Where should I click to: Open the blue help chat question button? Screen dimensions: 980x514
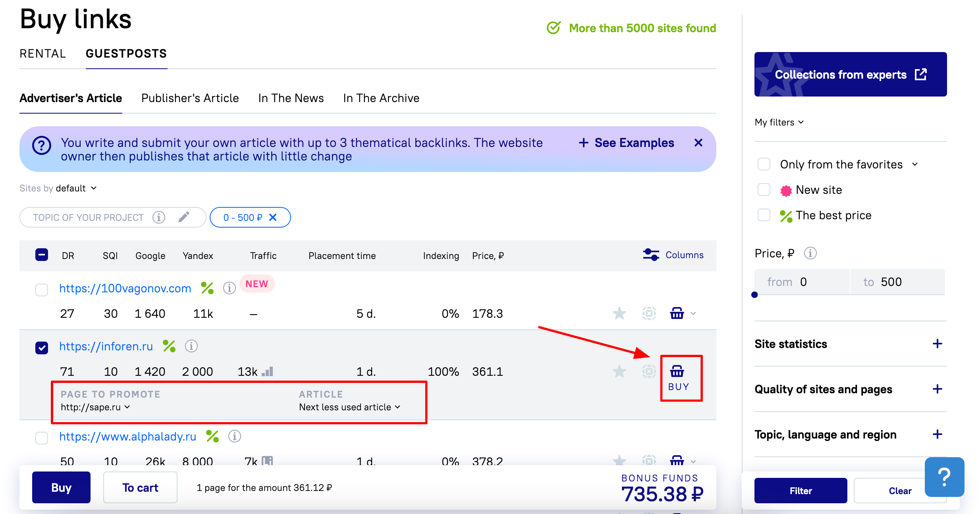944,477
